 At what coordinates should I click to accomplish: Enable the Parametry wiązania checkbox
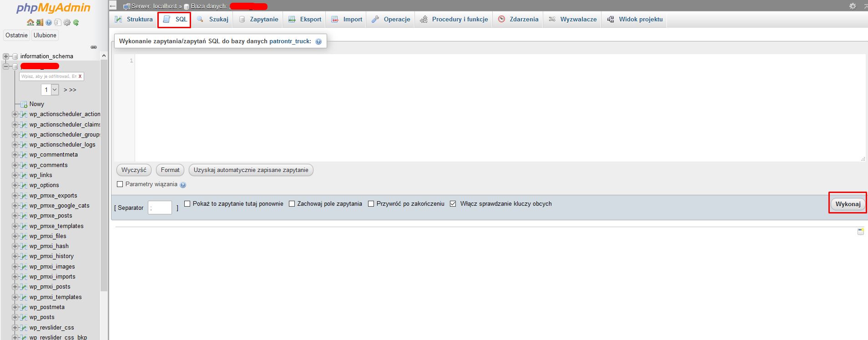[x=120, y=184]
